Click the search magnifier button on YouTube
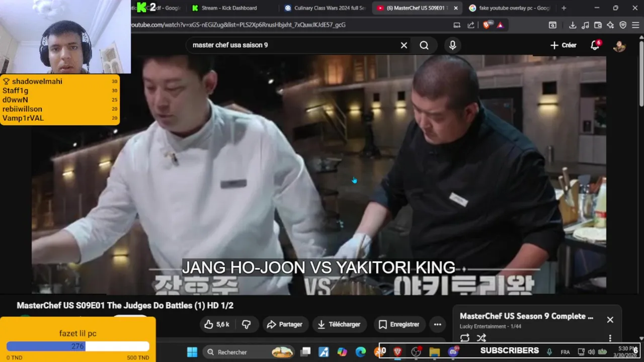Image resolution: width=644 pixels, height=362 pixels. (424, 45)
